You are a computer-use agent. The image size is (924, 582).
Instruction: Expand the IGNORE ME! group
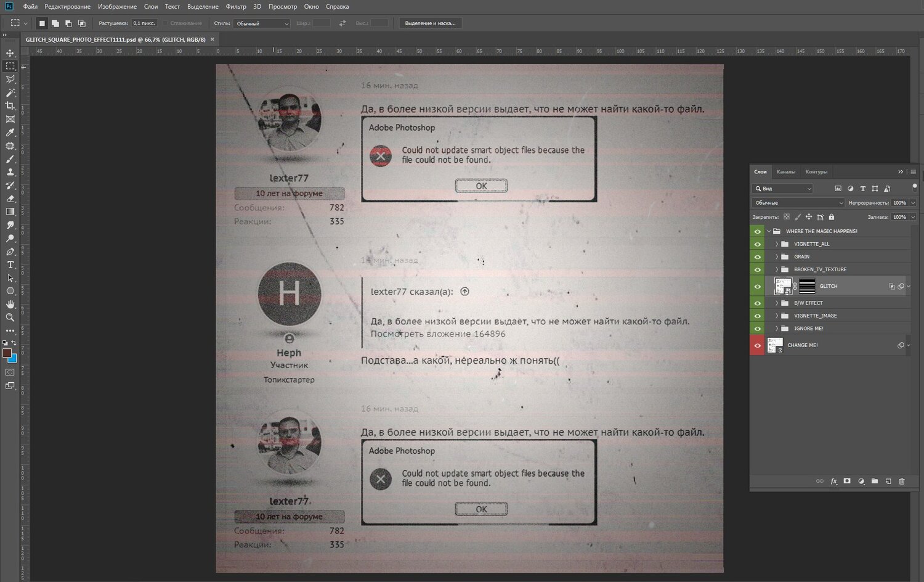click(777, 329)
